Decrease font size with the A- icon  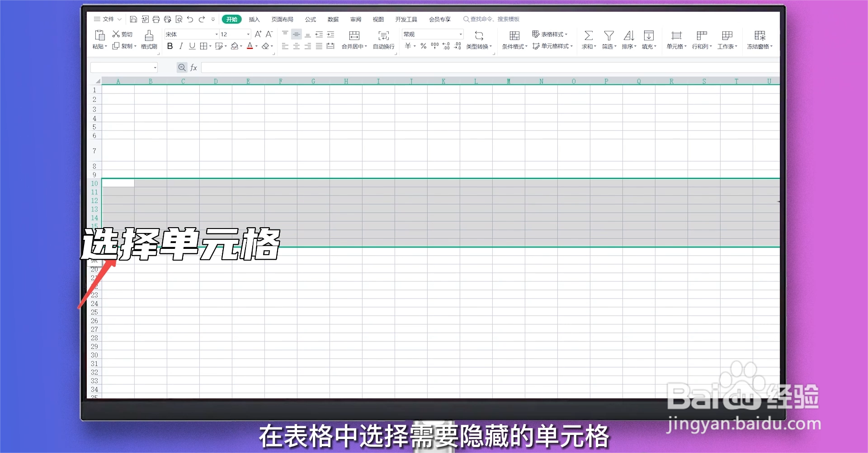coord(269,34)
